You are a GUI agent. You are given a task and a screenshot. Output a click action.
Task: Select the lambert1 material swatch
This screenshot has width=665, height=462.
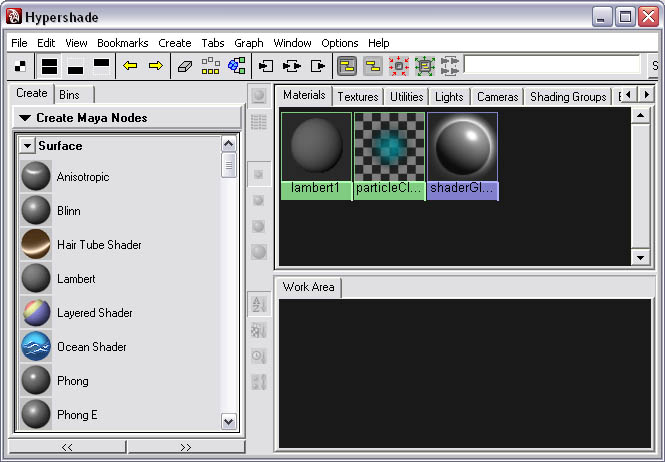pyautogui.click(x=316, y=156)
